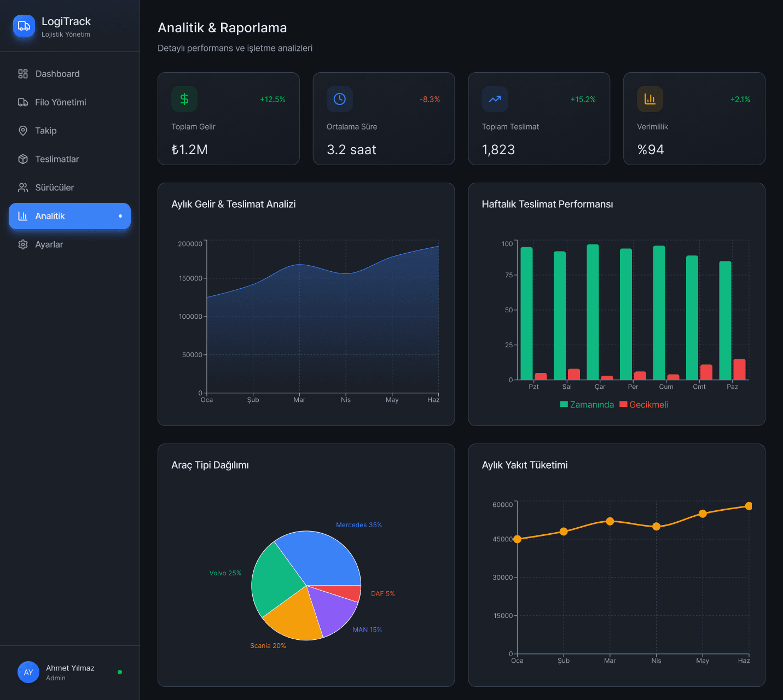Click Aylık Gelir & Teslimat Analizi title
783x700 pixels.
coord(234,204)
